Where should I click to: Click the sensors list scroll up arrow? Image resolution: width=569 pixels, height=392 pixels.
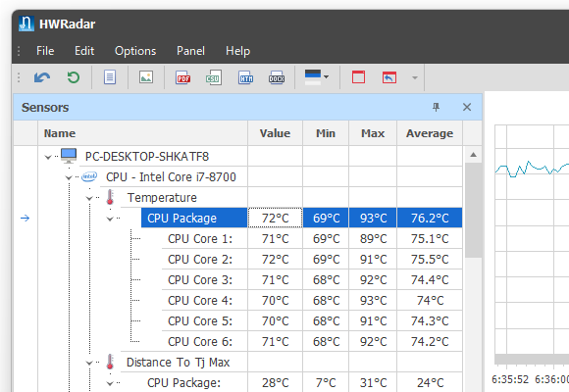(x=473, y=155)
